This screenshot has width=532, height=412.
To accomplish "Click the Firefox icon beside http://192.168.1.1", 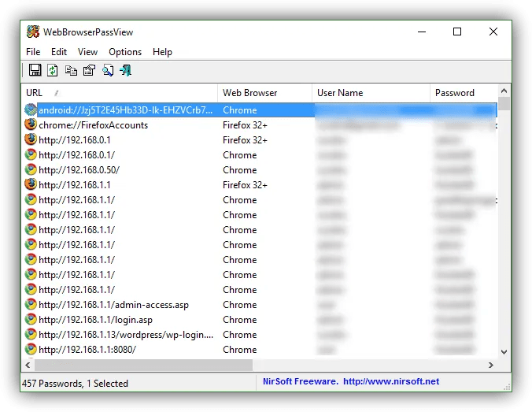I will pyautogui.click(x=31, y=184).
